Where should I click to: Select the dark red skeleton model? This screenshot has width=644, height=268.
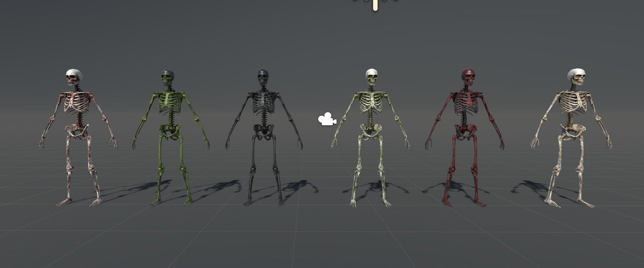tap(465, 138)
